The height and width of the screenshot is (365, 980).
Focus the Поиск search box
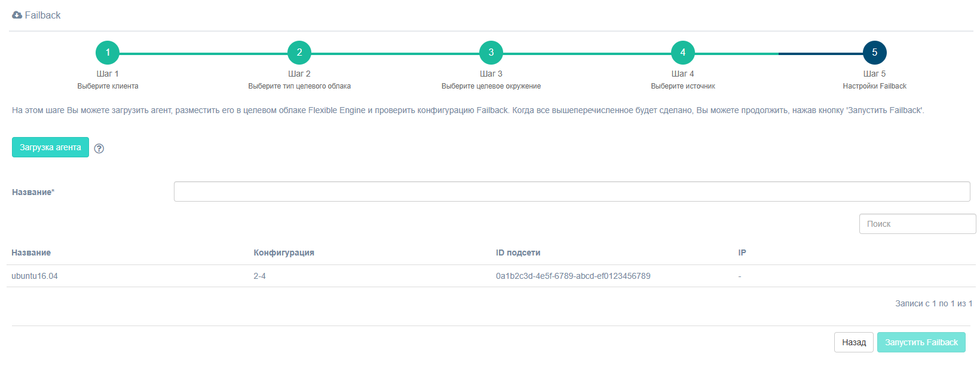917,224
